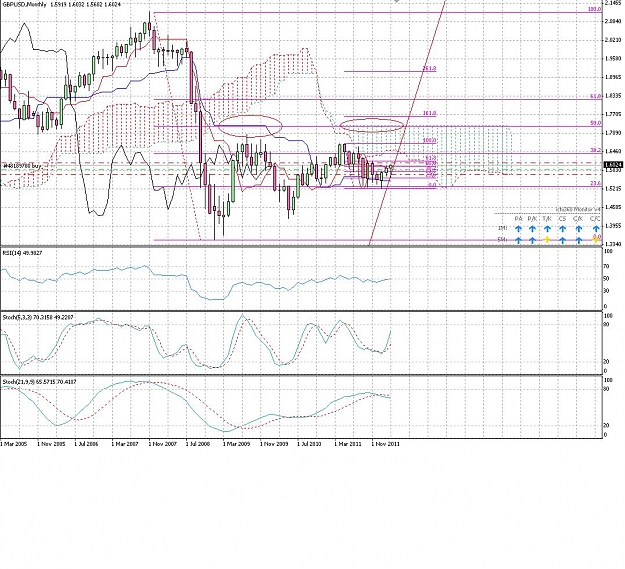Select the CS column header in monitor panel
Screen dimensions: 625x569
562,219
